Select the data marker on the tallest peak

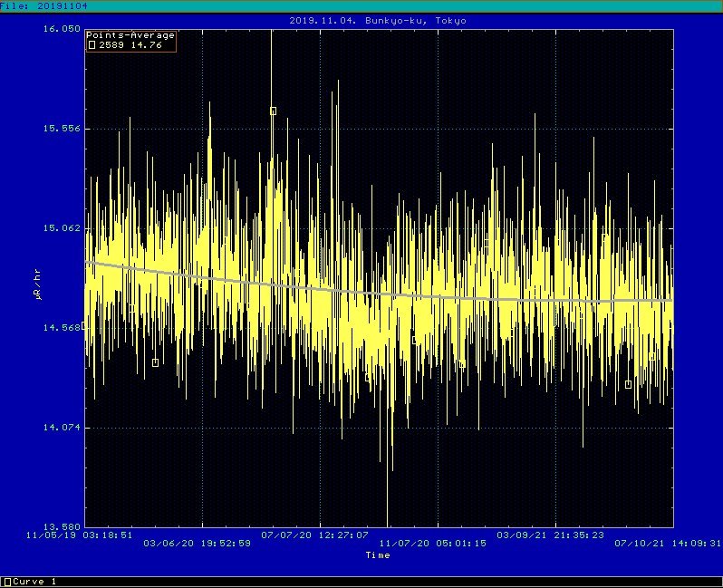(x=273, y=111)
